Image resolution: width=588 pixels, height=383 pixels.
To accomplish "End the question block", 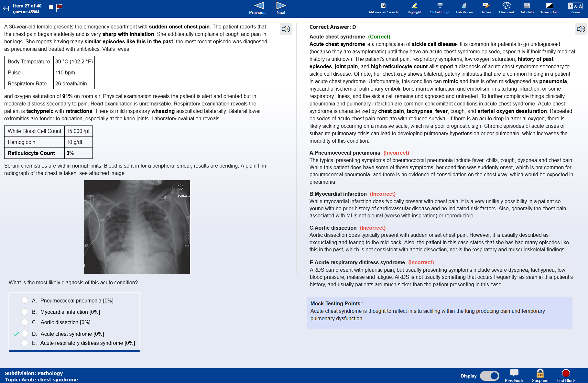I will coord(566,376).
